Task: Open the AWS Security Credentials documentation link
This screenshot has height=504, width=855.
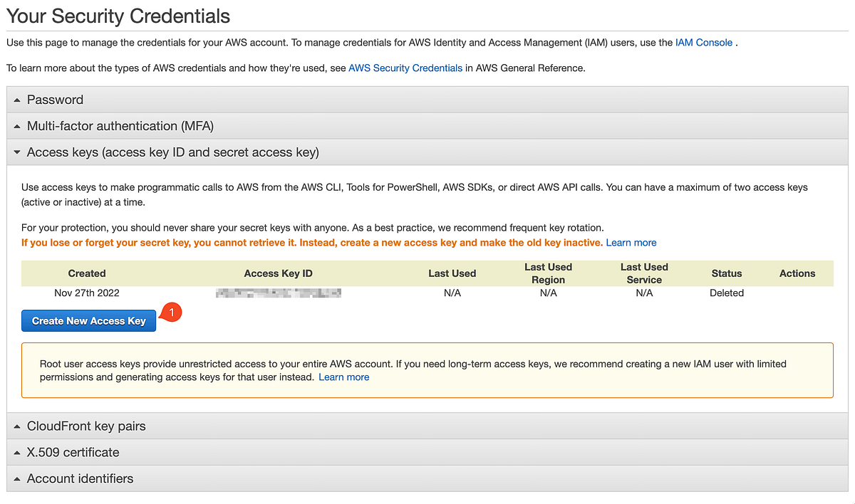Action: coord(405,68)
